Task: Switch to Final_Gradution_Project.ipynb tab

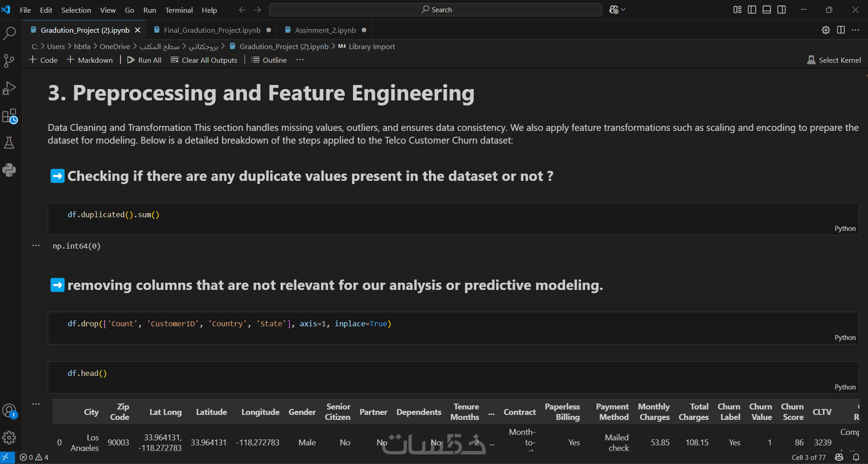Action: point(212,30)
